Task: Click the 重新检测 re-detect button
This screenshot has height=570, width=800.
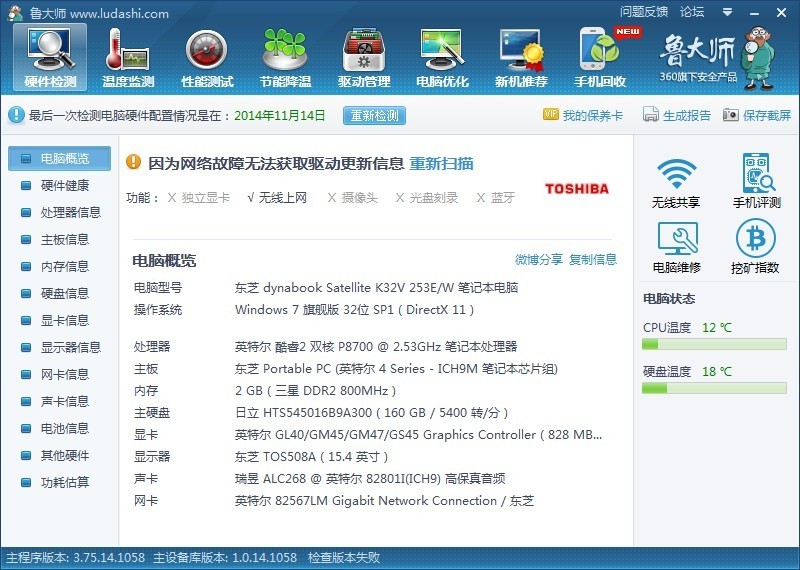Action: 374,115
